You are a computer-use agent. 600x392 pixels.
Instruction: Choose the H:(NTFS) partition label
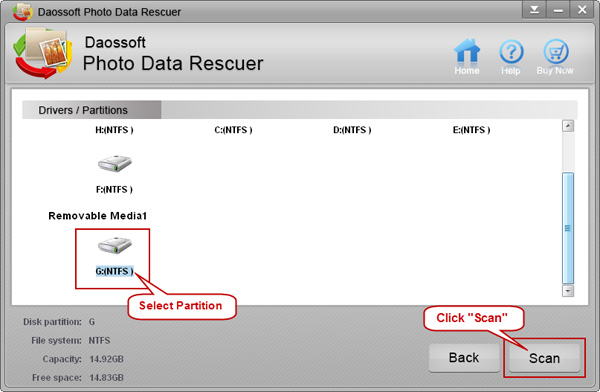pyautogui.click(x=114, y=130)
